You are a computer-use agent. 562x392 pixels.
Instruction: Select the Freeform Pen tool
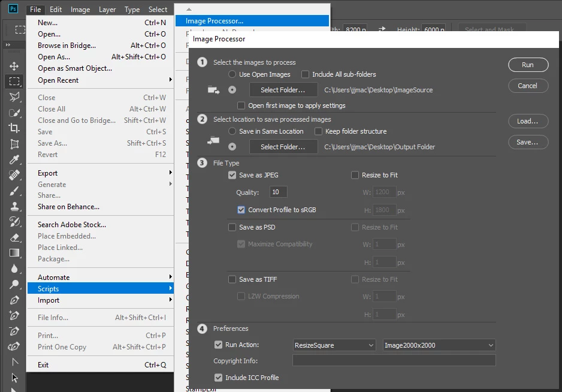point(14,346)
